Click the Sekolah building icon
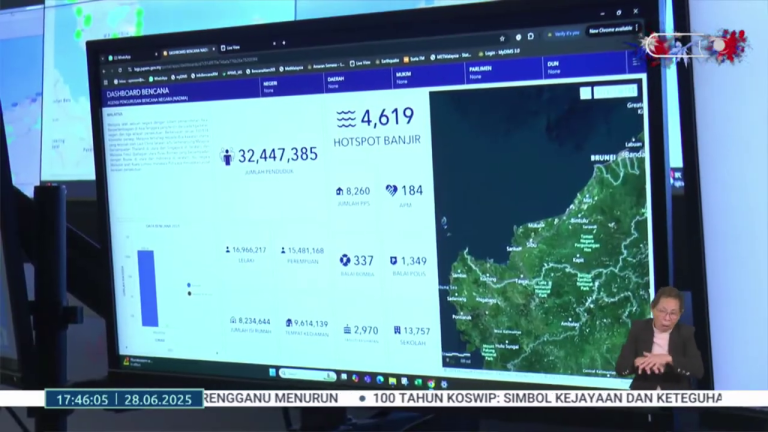 coord(396,330)
